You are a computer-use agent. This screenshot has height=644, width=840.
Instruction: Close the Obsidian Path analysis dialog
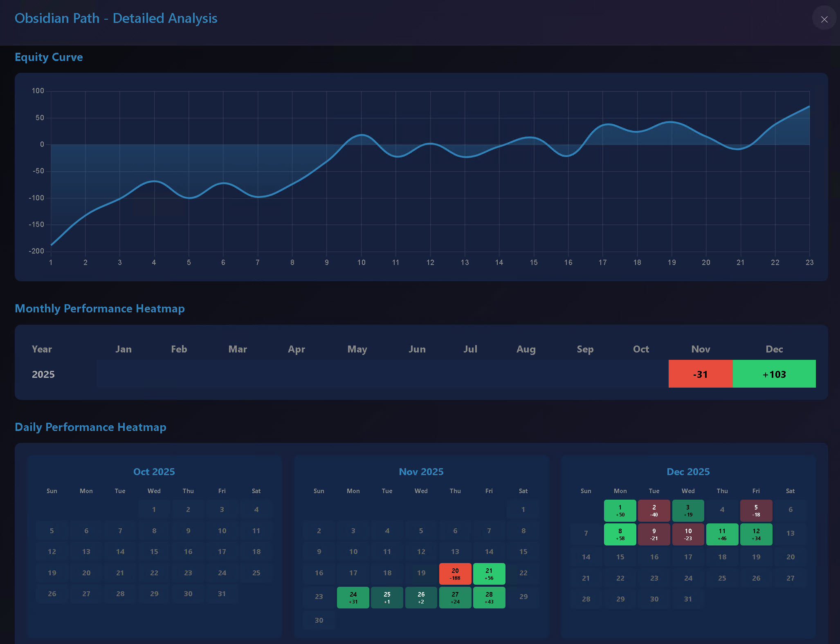pyautogui.click(x=824, y=19)
